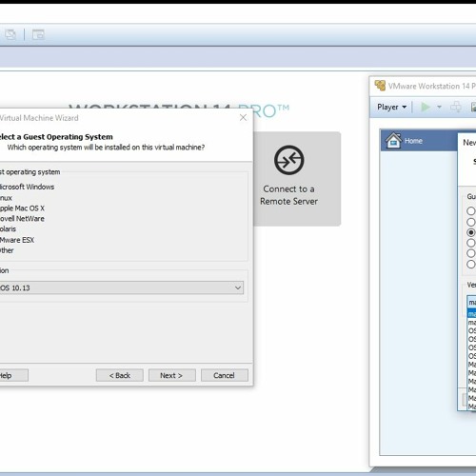Select Solaris guest option
The image size is (476, 476).
coord(8,229)
